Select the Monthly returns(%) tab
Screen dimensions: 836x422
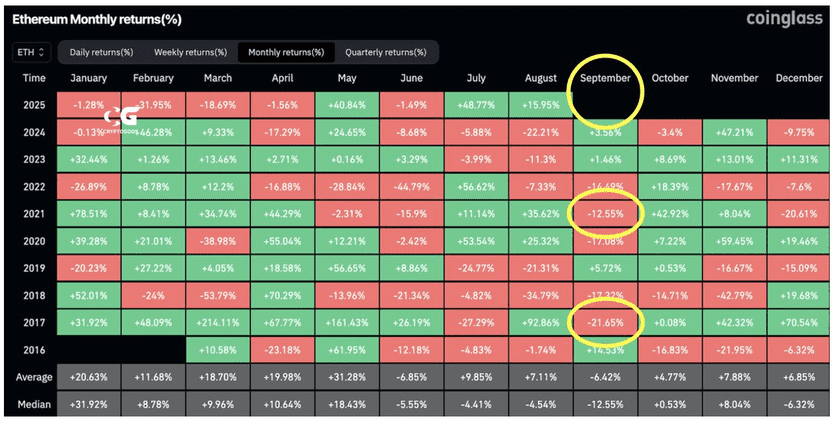click(286, 52)
